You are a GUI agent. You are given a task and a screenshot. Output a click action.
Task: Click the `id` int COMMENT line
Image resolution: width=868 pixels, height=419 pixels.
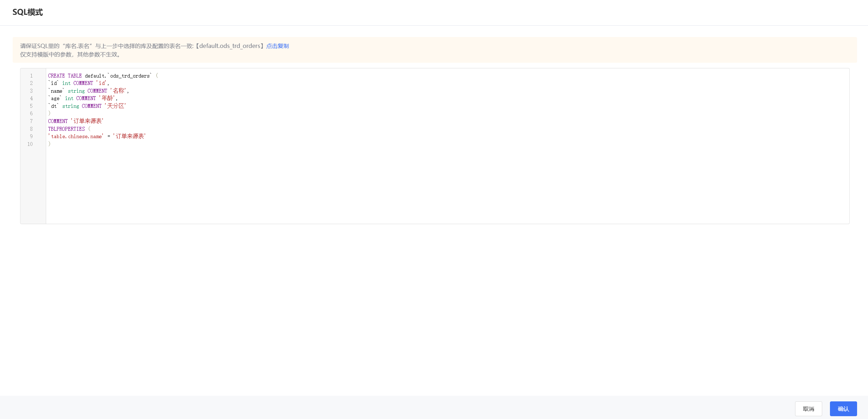[x=79, y=83]
